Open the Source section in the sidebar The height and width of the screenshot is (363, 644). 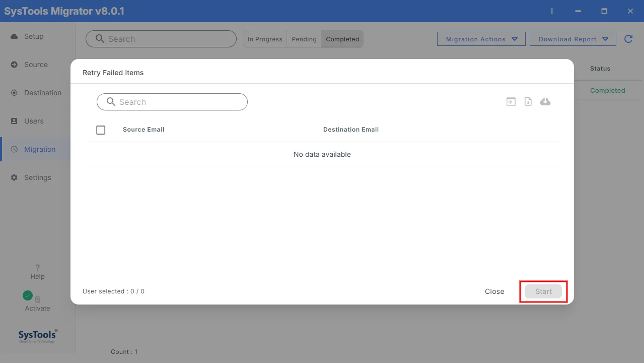[37, 65]
